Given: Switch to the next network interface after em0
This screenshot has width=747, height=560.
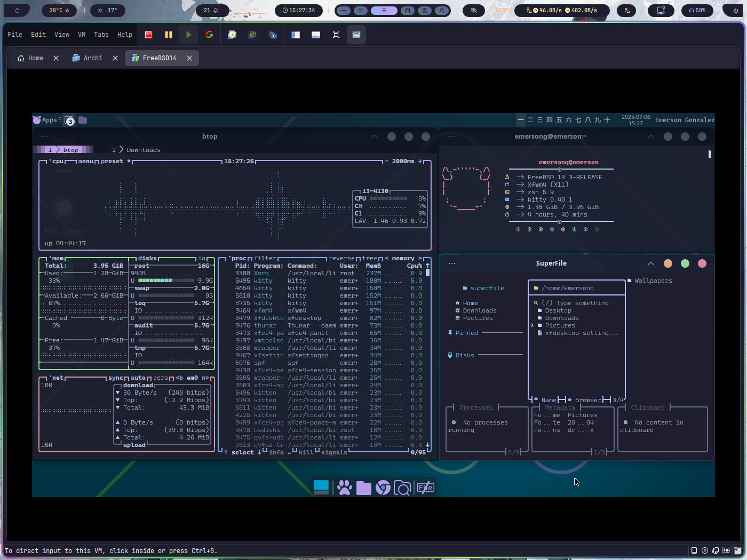Looking at the screenshot, I should point(205,378).
